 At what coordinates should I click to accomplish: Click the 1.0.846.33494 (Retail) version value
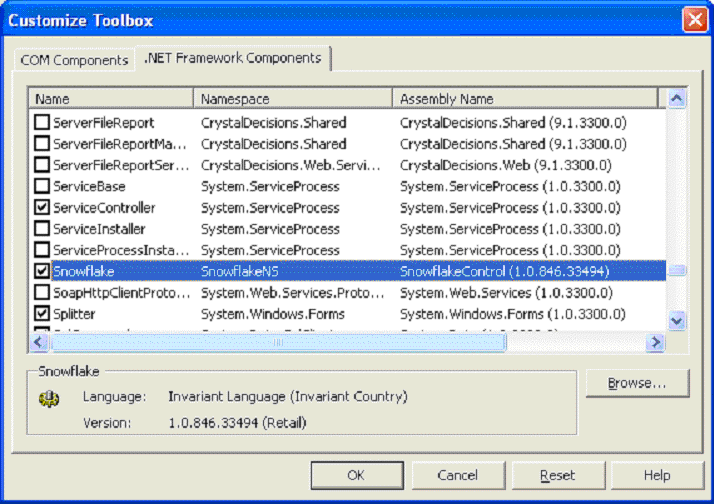(x=237, y=423)
